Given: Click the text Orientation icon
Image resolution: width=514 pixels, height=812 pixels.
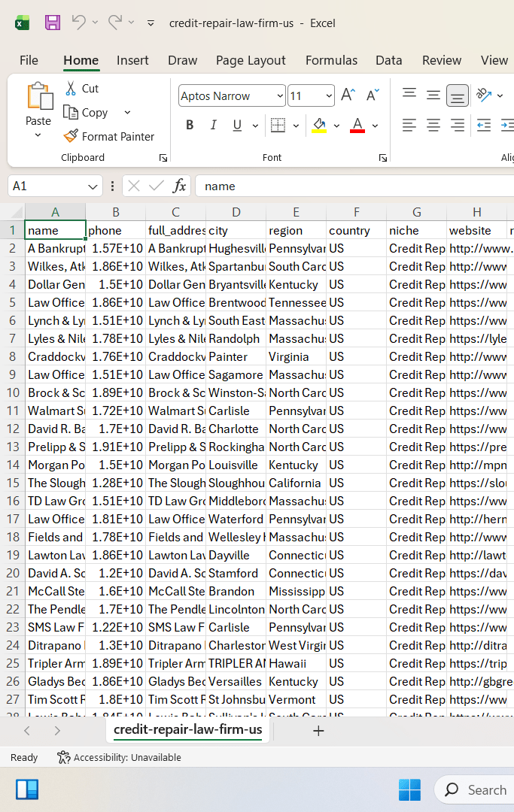Looking at the screenshot, I should pyautogui.click(x=484, y=95).
